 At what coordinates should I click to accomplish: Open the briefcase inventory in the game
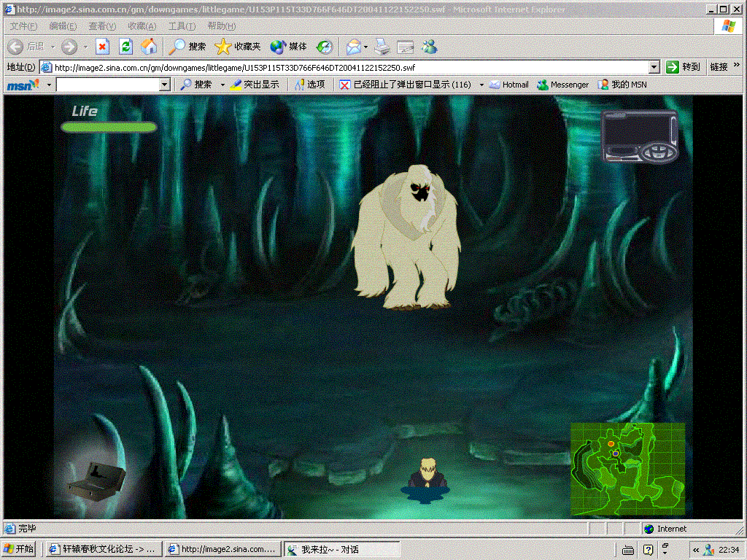click(x=96, y=478)
